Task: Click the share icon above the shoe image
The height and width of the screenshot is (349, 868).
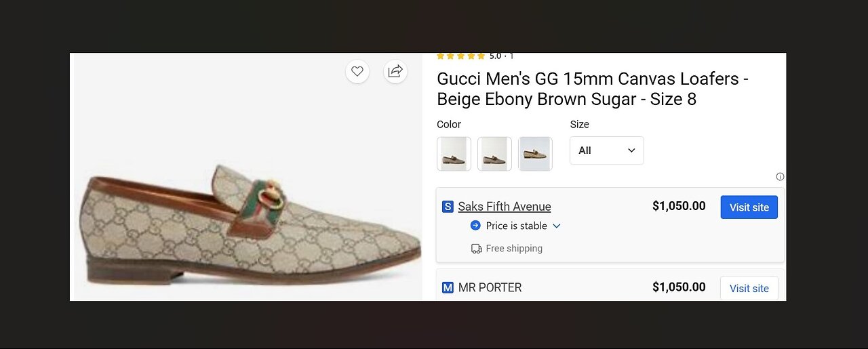Action: (x=395, y=71)
